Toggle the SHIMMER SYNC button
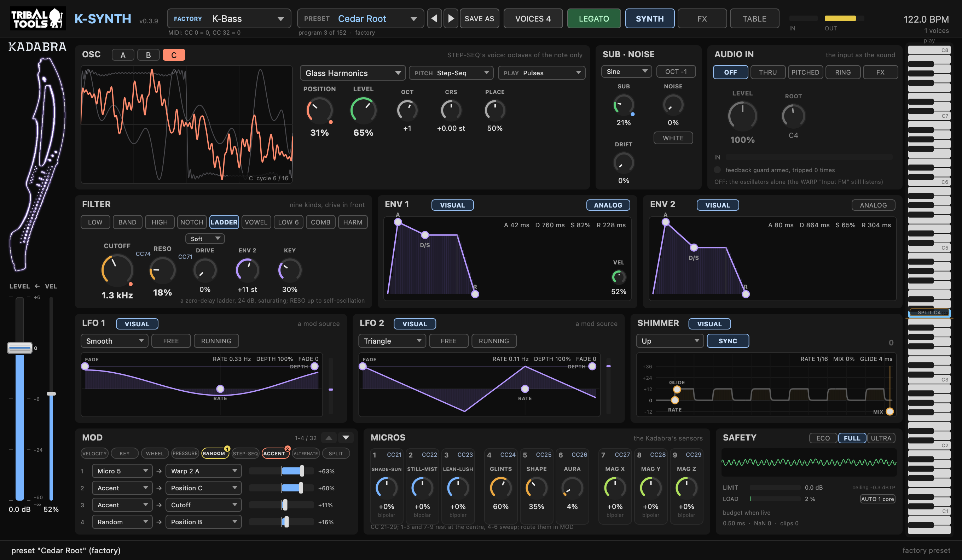This screenshot has width=962, height=560. [x=728, y=341]
